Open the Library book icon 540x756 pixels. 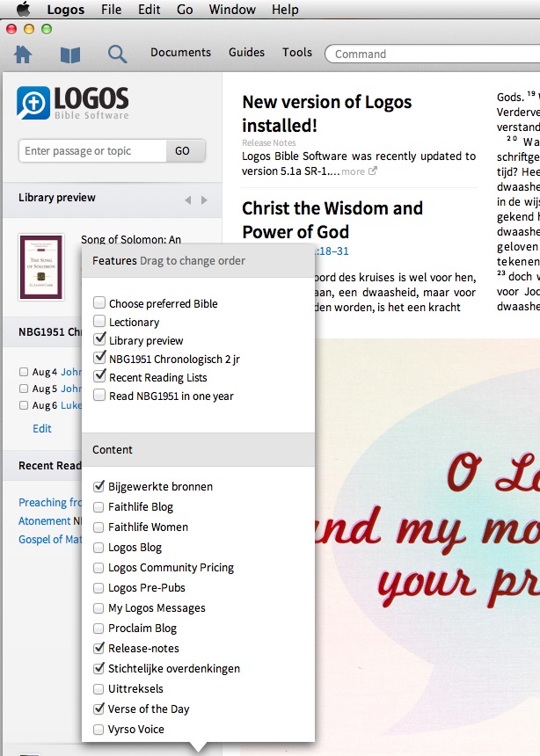(x=70, y=55)
